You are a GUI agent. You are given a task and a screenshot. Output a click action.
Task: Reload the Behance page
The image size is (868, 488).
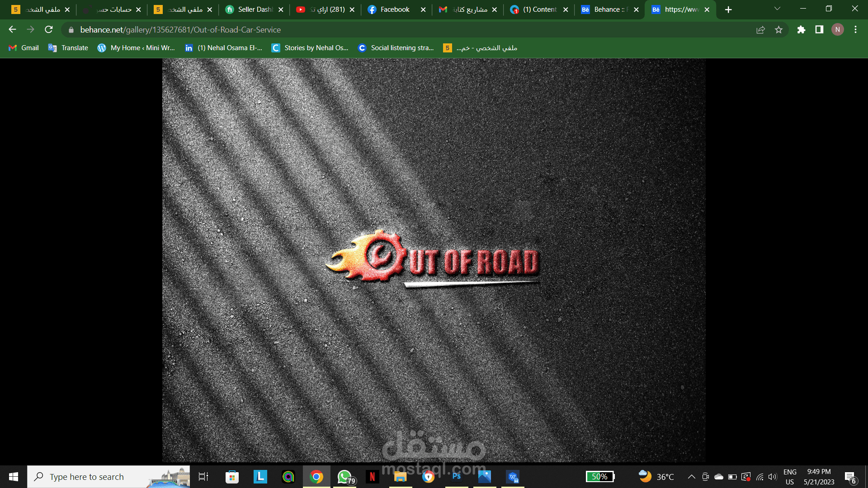pos(49,29)
